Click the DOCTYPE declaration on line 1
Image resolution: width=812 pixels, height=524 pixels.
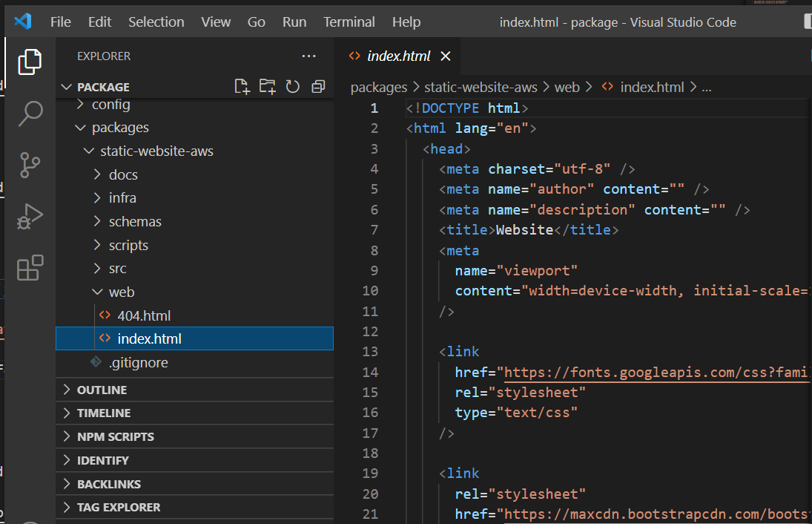[x=467, y=108]
